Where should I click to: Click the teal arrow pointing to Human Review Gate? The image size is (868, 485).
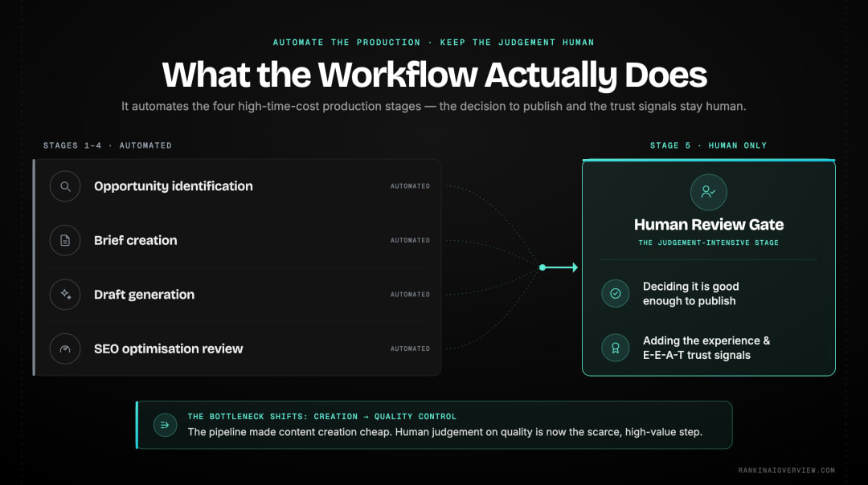[x=559, y=267]
